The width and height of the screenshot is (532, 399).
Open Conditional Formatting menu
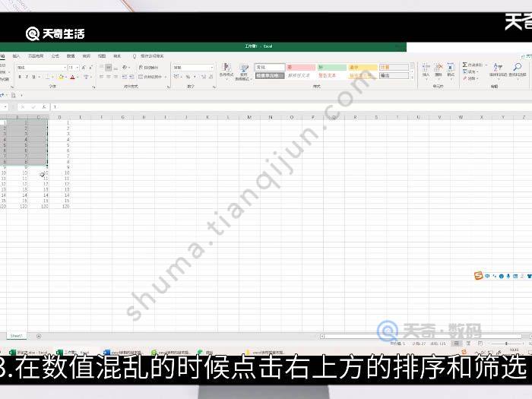[226, 71]
